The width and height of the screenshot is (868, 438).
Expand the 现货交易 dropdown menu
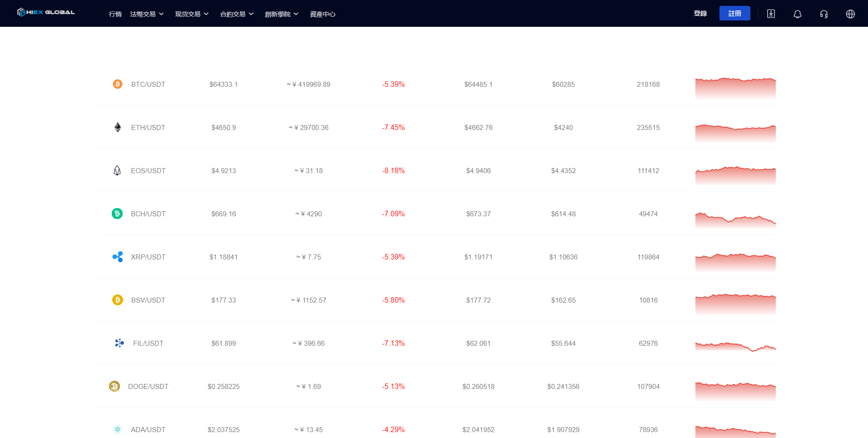(192, 14)
